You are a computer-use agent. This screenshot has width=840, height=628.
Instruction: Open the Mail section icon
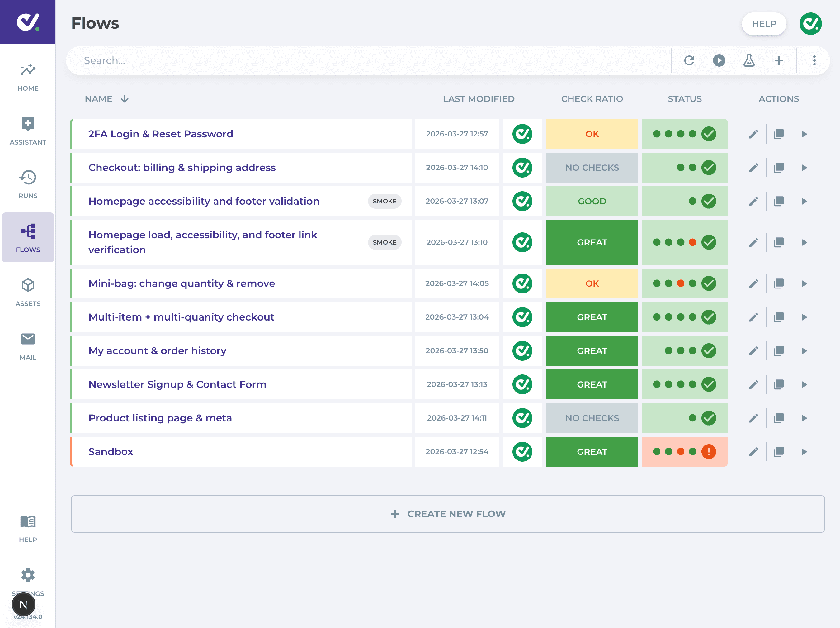click(27, 339)
